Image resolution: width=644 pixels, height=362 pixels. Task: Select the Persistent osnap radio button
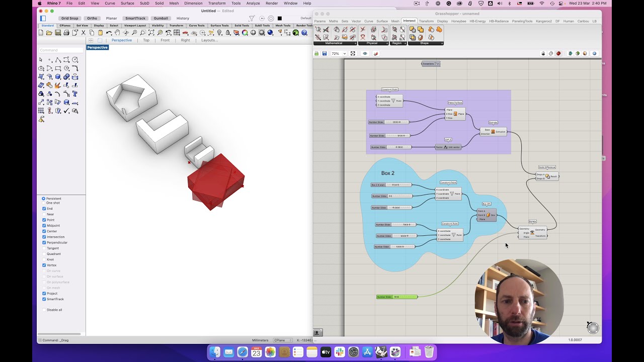(44, 199)
